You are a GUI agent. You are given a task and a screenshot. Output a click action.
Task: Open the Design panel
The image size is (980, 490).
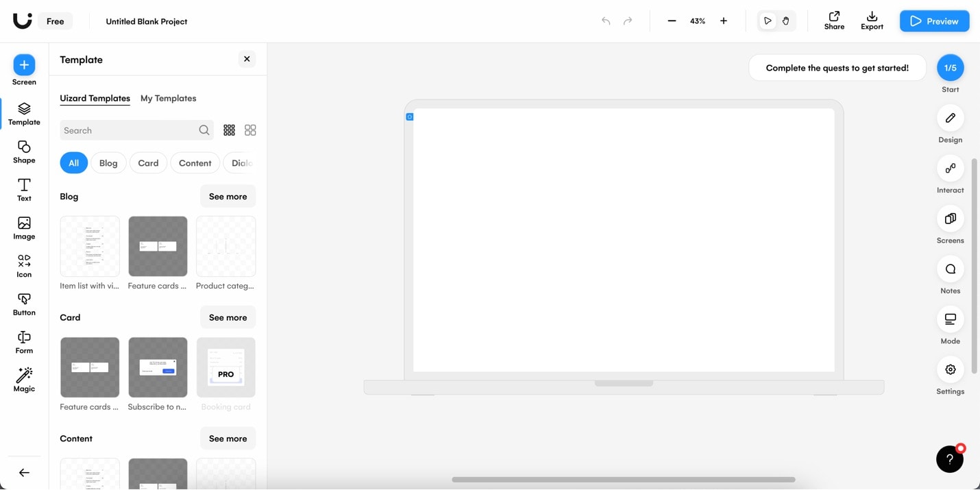[951, 118]
